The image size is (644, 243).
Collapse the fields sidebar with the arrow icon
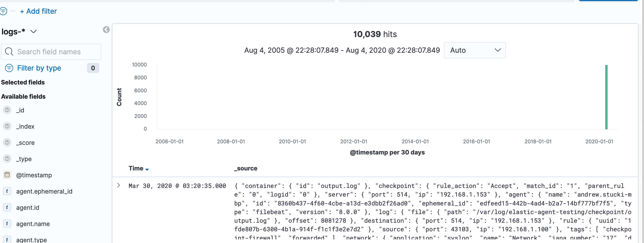point(106,29)
